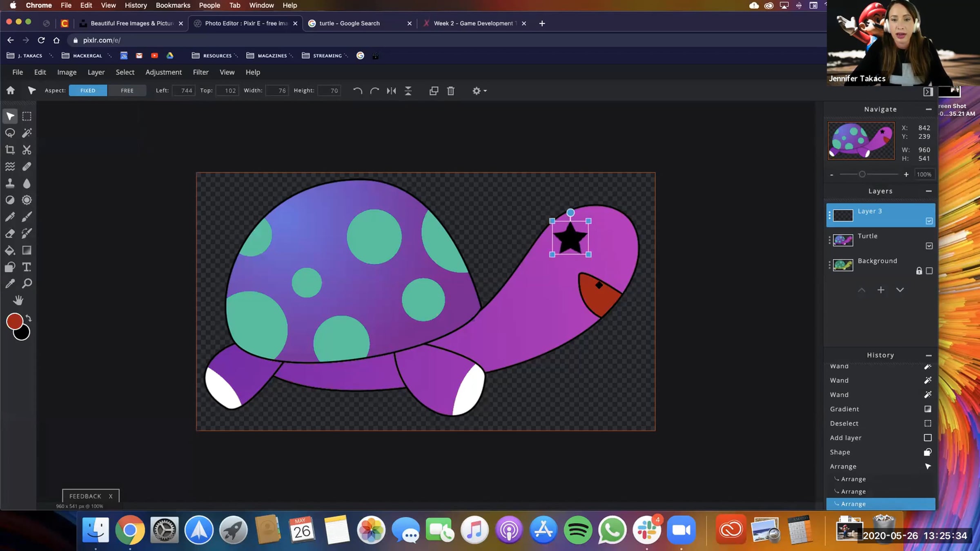Select the Hand pan tool
980x551 pixels.
(x=18, y=300)
